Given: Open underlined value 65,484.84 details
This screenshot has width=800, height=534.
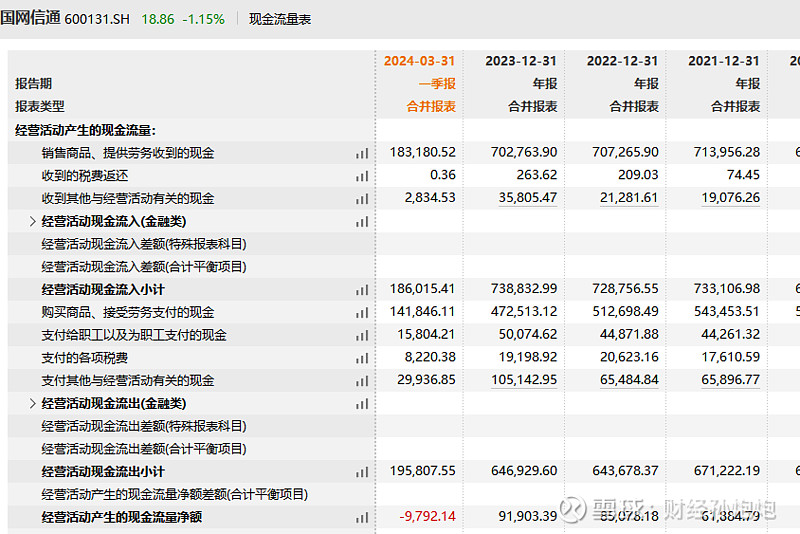Looking at the screenshot, I should [629, 380].
